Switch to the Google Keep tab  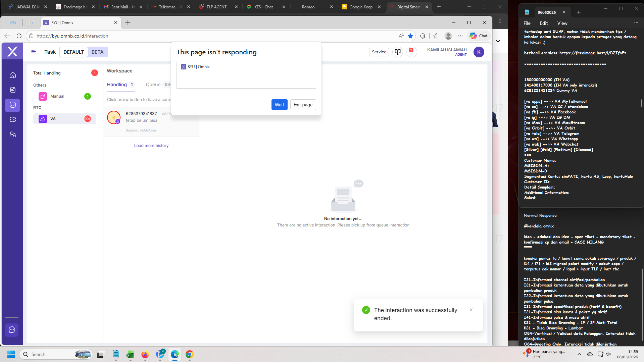[361, 7]
